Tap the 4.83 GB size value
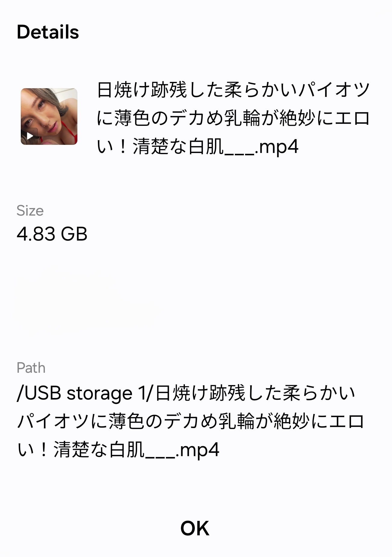Image resolution: width=392 pixels, height=557 pixels. tap(52, 234)
